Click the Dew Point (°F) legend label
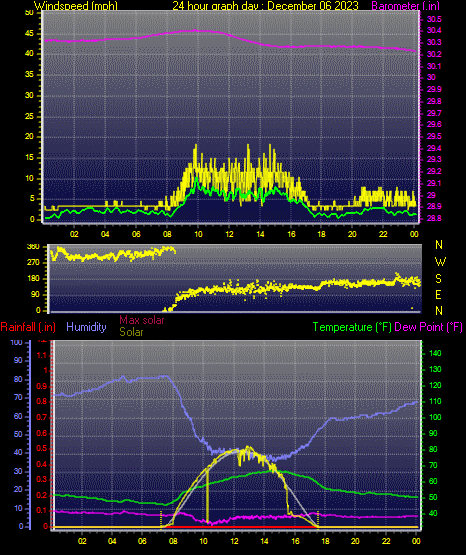Screen dimensions: 466x555 tap(428, 327)
